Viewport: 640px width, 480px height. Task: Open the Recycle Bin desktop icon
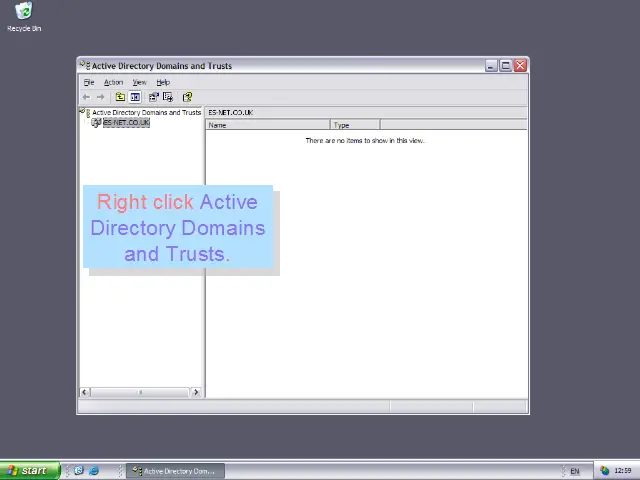[24, 17]
